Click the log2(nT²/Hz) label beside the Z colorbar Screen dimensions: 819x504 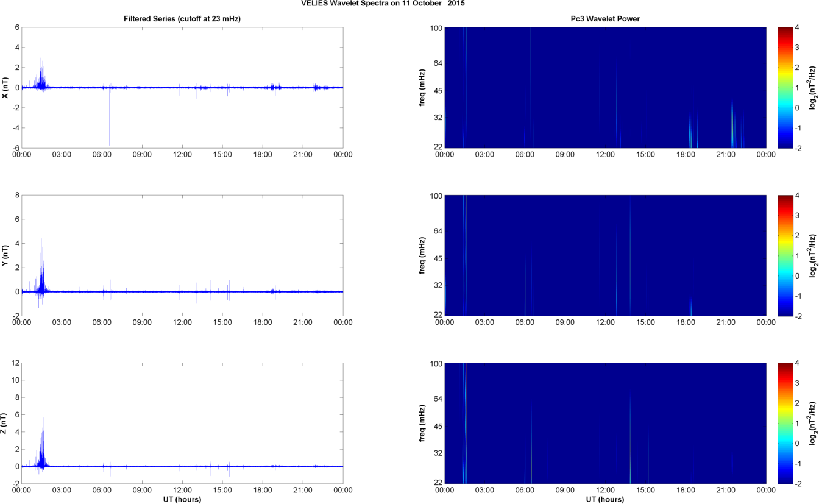coord(813,423)
